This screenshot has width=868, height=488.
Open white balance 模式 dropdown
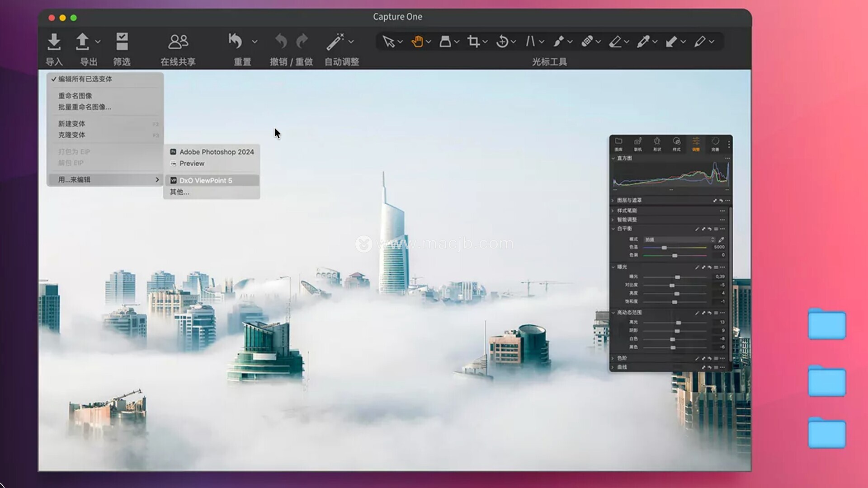pos(679,239)
